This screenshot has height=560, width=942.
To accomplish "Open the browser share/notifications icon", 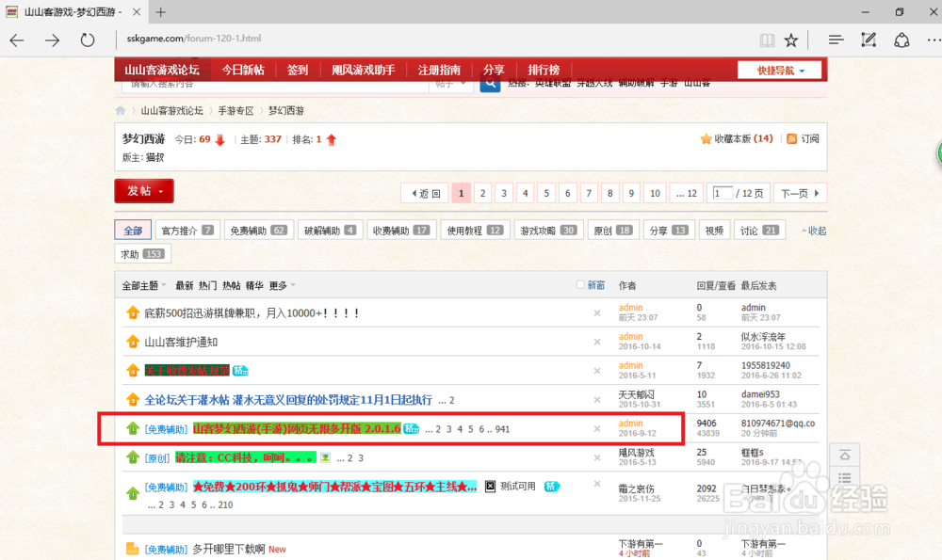I will click(901, 40).
